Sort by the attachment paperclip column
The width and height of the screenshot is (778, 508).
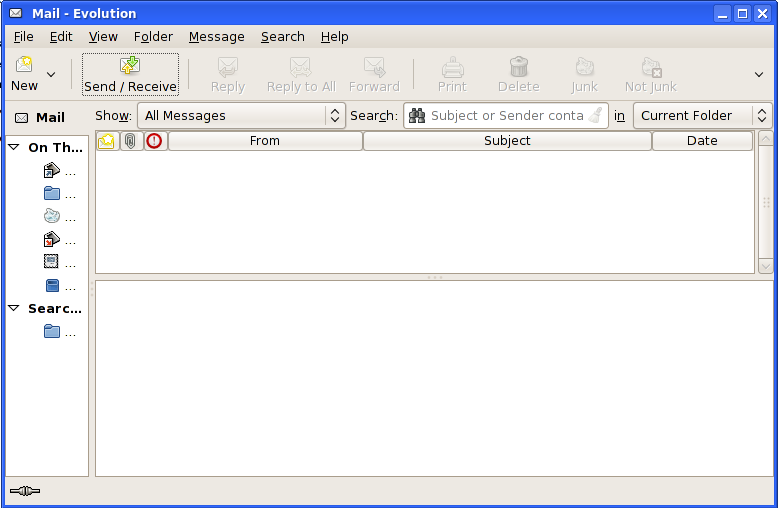(130, 141)
